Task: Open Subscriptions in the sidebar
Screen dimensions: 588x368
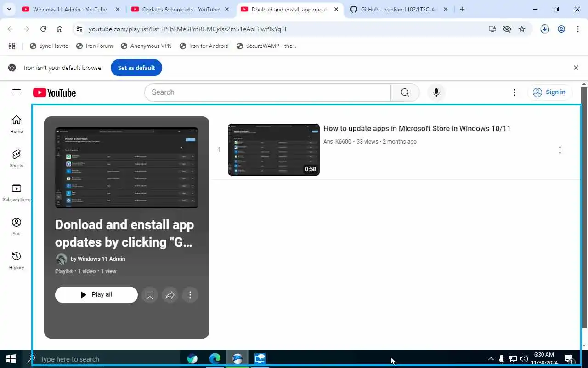Action: click(17, 192)
